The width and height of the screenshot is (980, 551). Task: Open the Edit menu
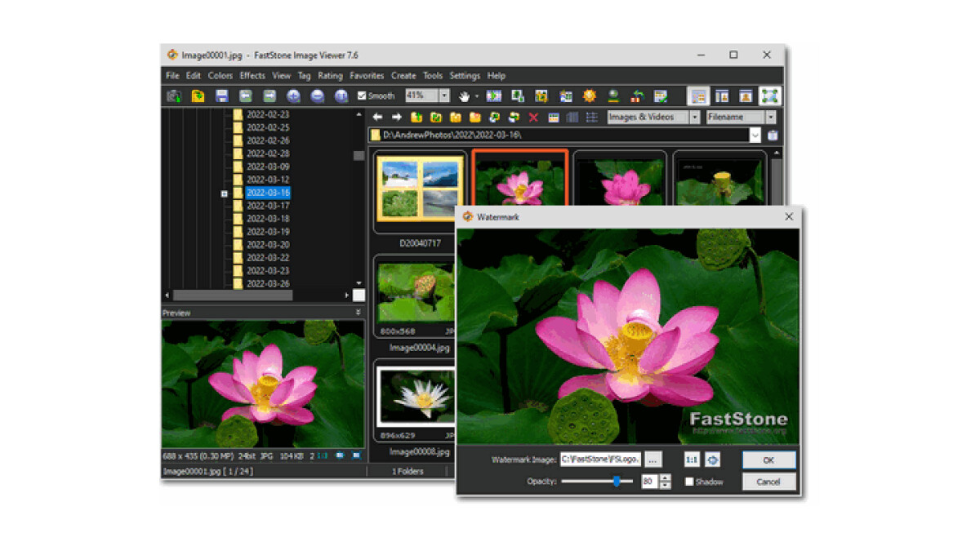coord(193,75)
